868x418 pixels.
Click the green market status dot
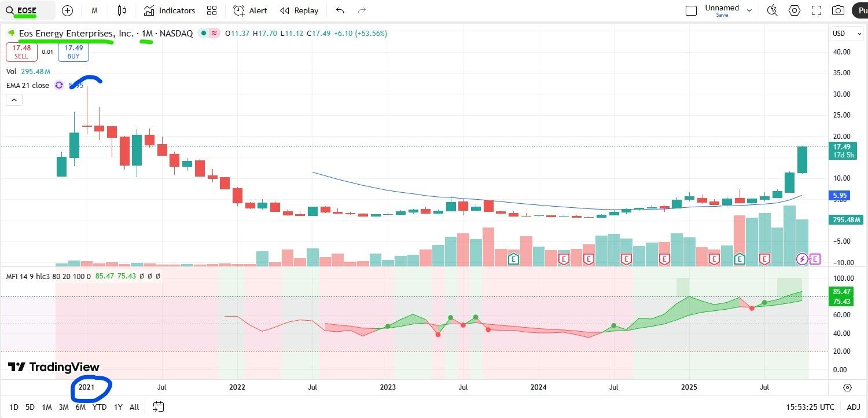(204, 34)
